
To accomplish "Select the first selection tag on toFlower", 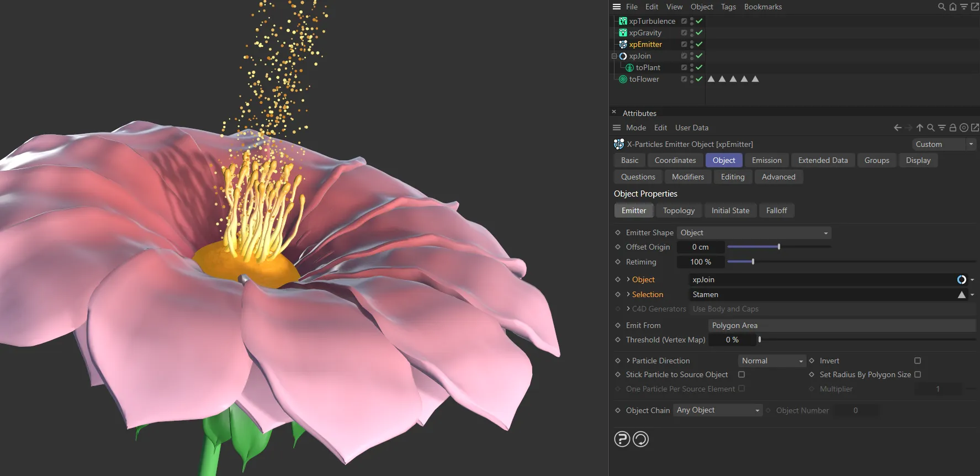I will 711,79.
